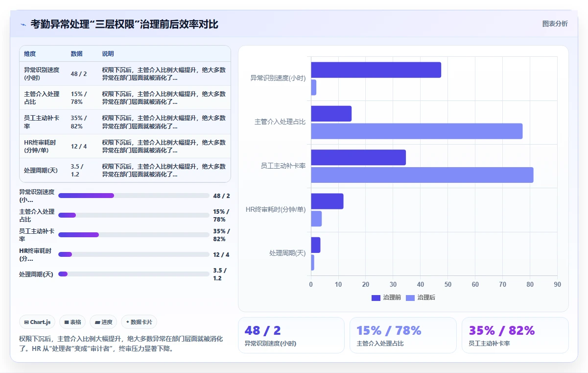Select the 数据卡片 tag chip
Viewport: 588px width, 373px height.
point(139,322)
